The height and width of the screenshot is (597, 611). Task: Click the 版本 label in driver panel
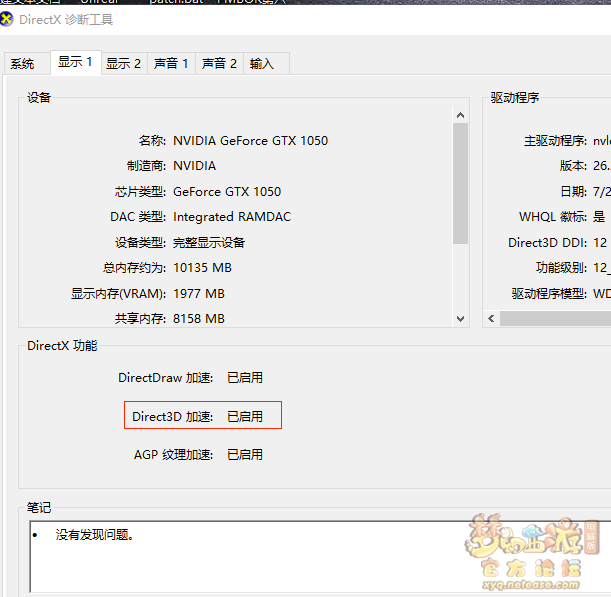click(x=573, y=166)
